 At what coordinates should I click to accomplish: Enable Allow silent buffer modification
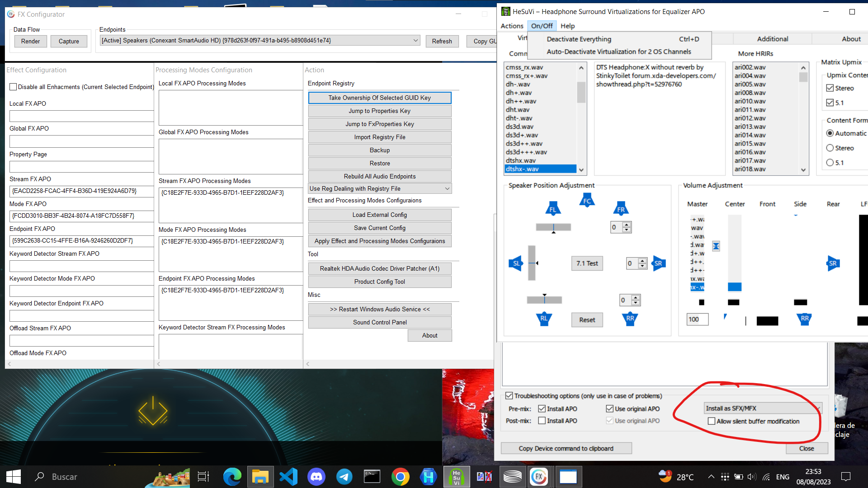(712, 421)
